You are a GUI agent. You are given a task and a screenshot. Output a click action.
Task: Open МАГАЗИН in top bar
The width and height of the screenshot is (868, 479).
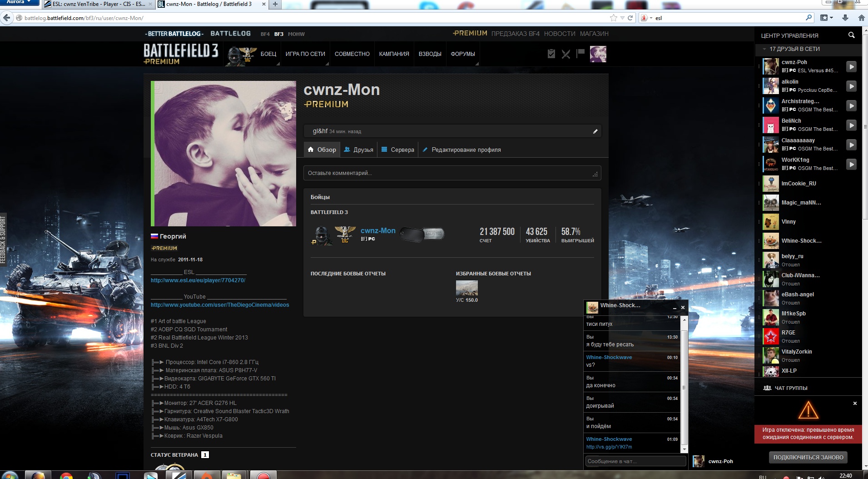tap(594, 34)
